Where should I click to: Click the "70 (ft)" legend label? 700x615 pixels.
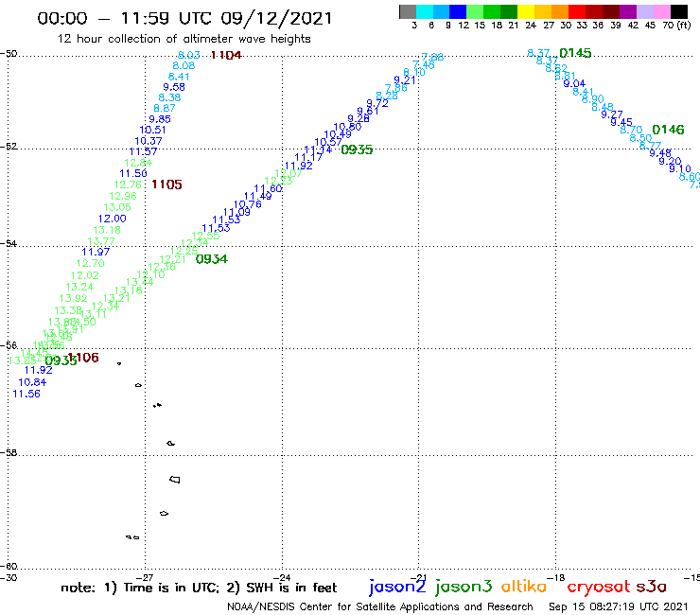coord(676,26)
